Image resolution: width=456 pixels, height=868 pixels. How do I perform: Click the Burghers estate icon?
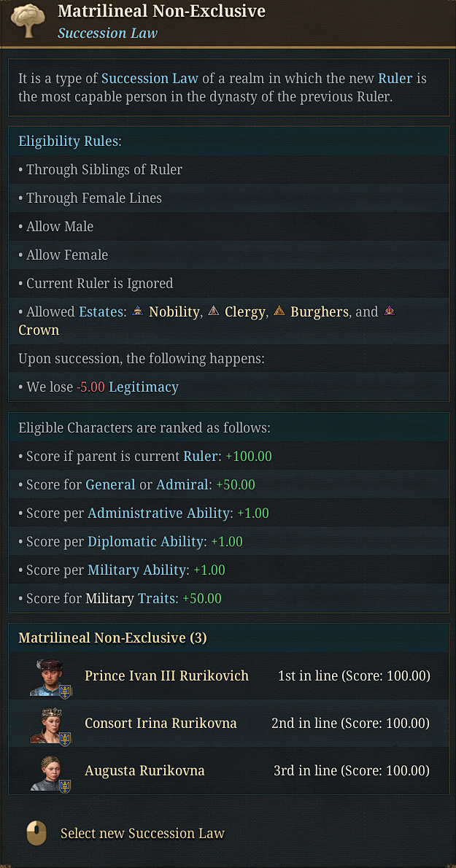click(279, 311)
